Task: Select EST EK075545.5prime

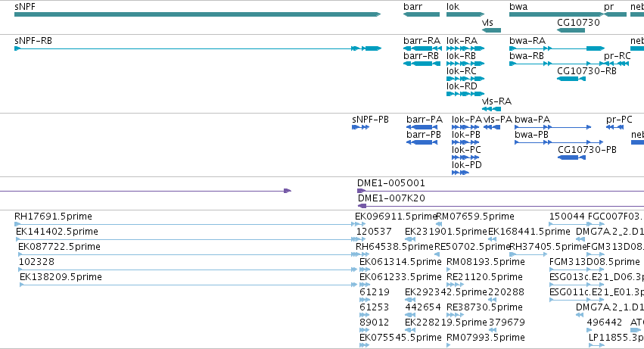Action: [x=364, y=345]
